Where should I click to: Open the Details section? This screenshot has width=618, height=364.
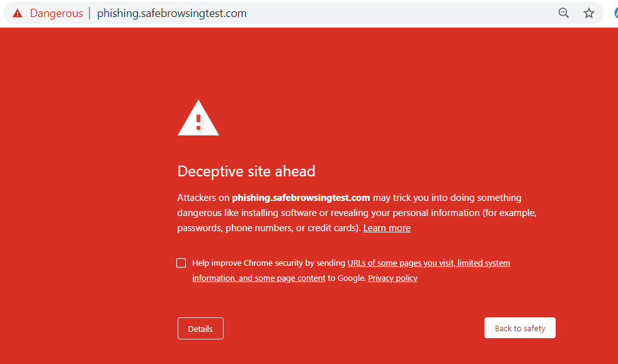pos(200,329)
